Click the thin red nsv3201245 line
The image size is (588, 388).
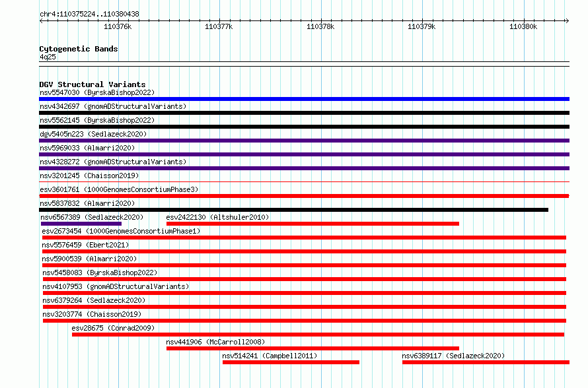pos(304,182)
